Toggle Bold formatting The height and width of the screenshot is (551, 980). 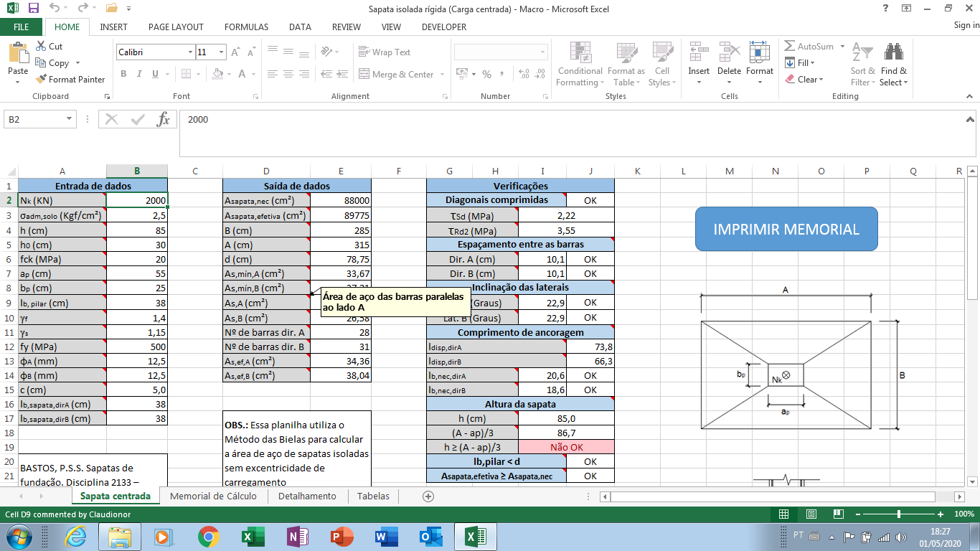pos(123,74)
